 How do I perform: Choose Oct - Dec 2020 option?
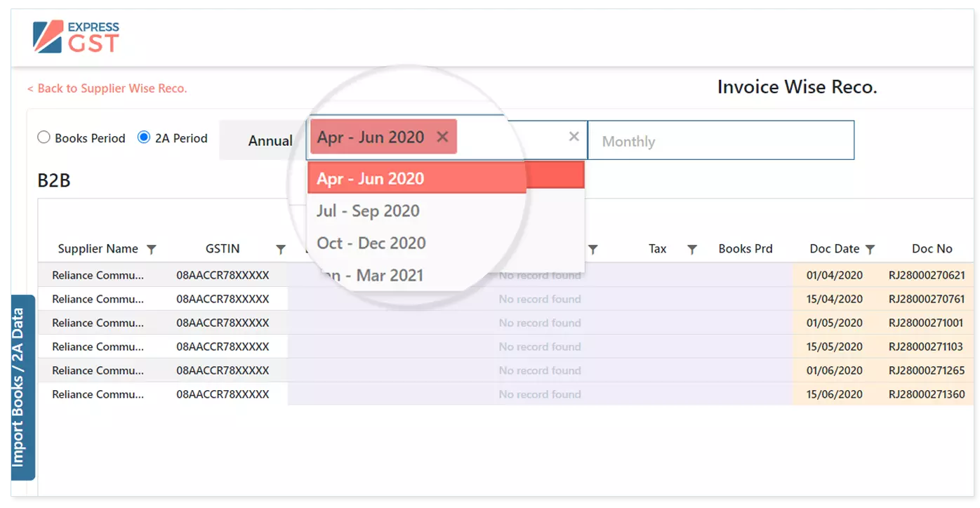(x=371, y=243)
